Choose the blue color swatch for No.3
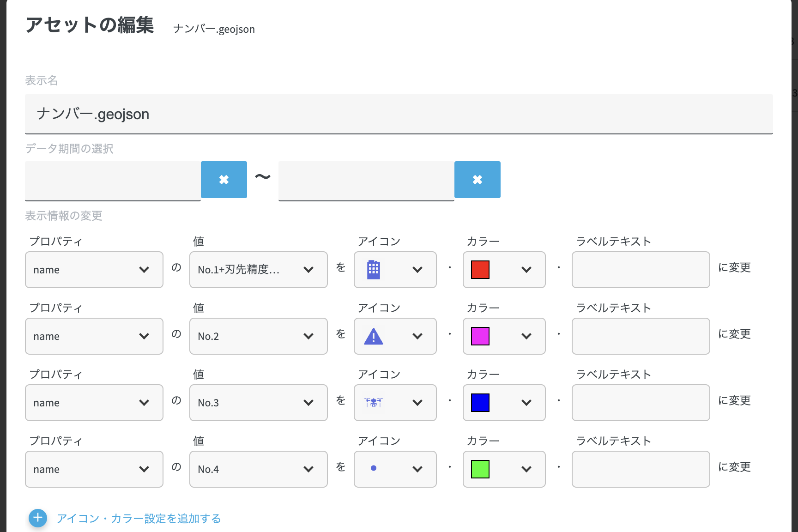The width and height of the screenshot is (798, 532). [480, 403]
